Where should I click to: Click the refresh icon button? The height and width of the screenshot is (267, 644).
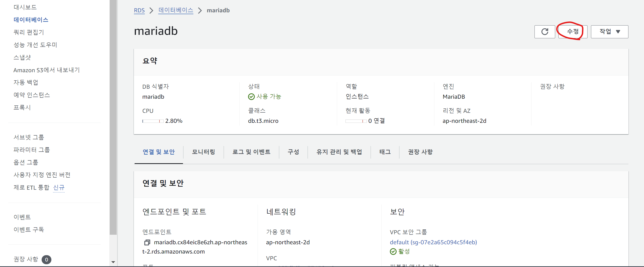[x=544, y=32]
